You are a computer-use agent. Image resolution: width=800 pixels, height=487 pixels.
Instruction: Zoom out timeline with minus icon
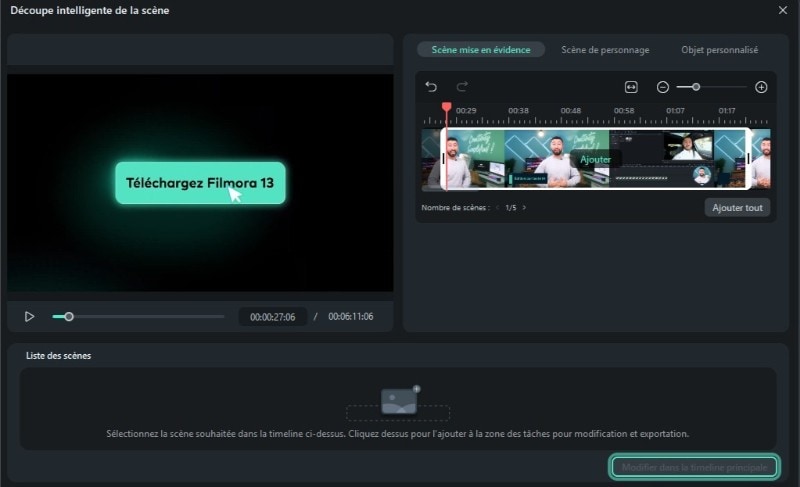pos(662,87)
